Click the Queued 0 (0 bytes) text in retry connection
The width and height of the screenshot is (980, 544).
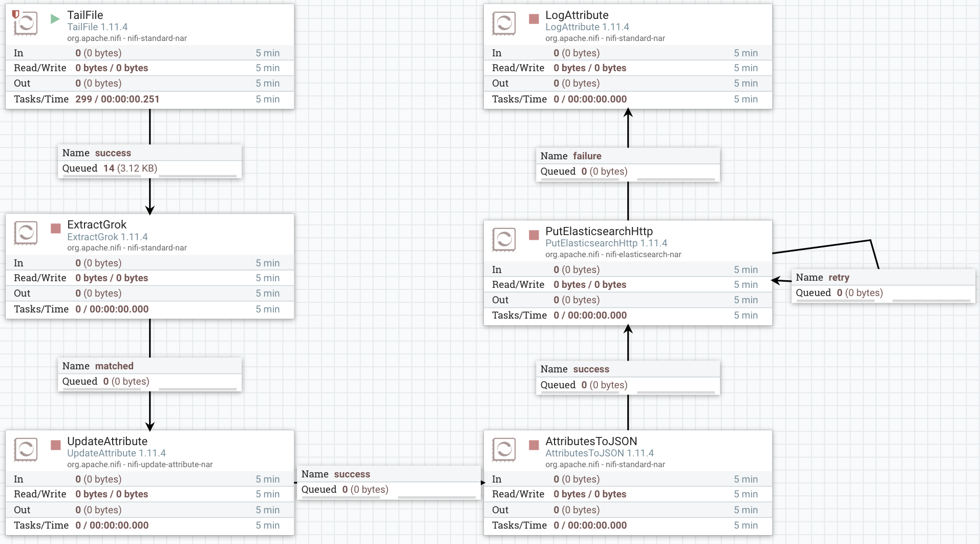839,293
